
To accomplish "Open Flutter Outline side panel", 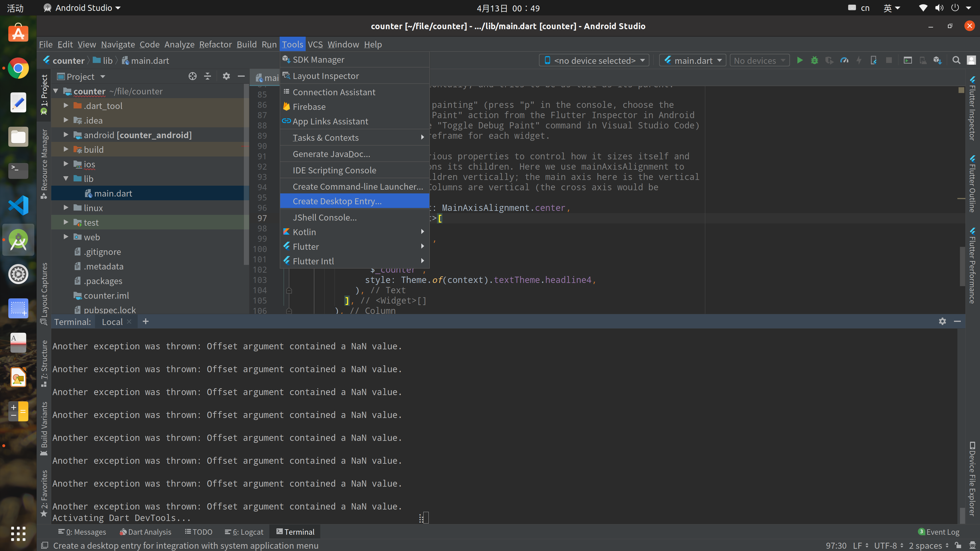I will pyautogui.click(x=972, y=184).
